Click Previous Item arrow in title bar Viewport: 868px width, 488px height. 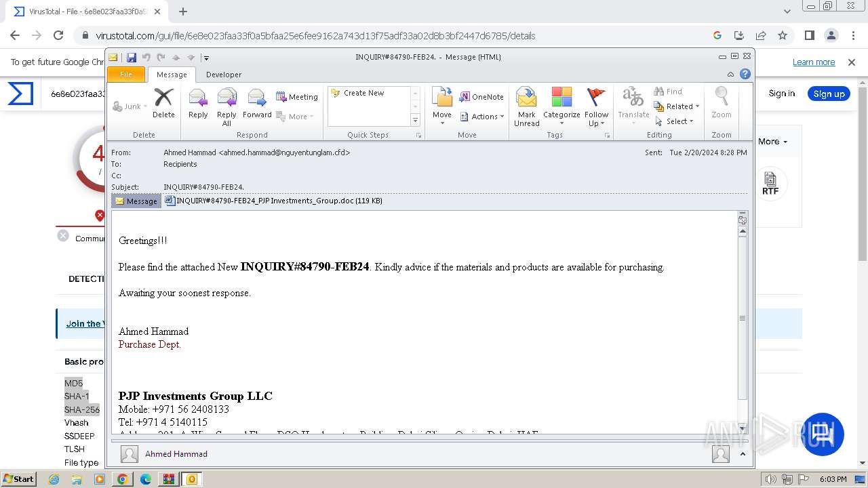point(176,58)
